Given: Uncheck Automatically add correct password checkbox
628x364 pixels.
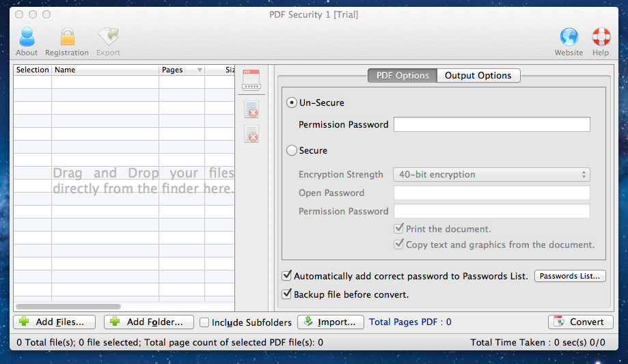Looking at the screenshot, I should (287, 275).
